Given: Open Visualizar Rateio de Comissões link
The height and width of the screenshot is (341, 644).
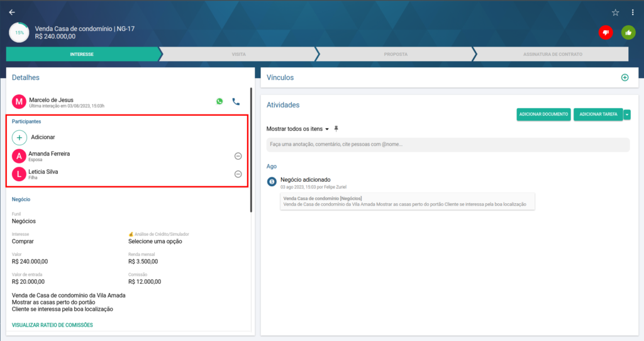Looking at the screenshot, I should (x=52, y=325).
